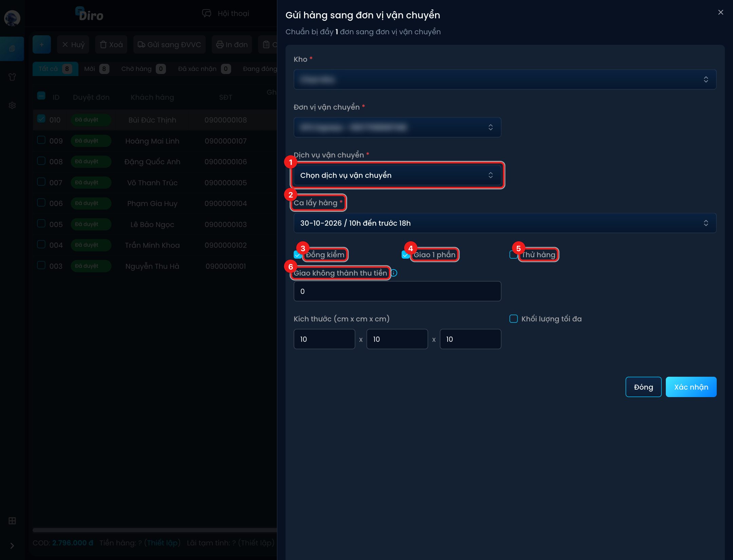Toggle the Giao 1 phần checkbox

[406, 255]
